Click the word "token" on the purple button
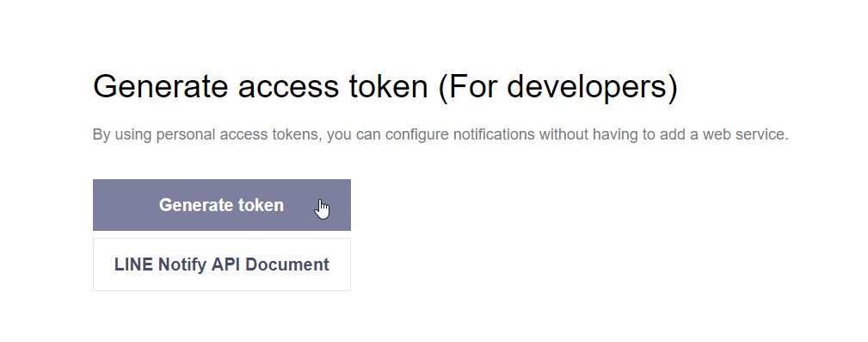The width and height of the screenshot is (868, 342). pyautogui.click(x=261, y=205)
